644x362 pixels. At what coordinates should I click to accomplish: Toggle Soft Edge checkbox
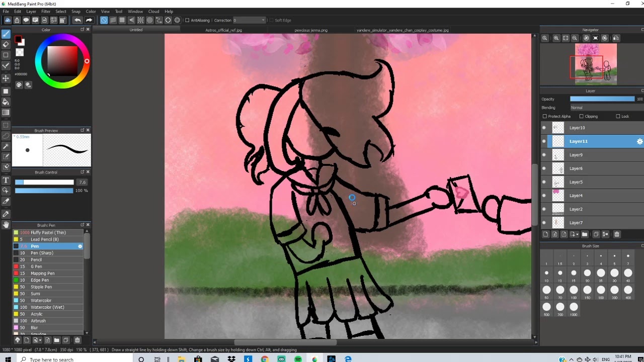[x=271, y=20]
